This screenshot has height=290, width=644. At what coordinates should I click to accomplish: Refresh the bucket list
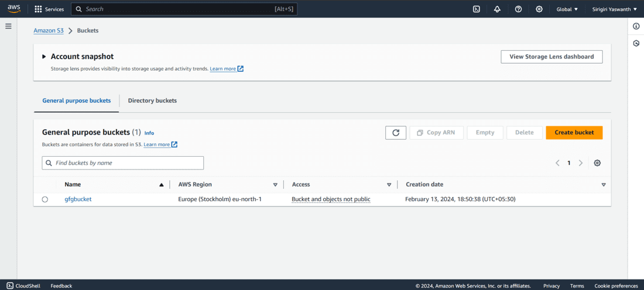pyautogui.click(x=396, y=133)
